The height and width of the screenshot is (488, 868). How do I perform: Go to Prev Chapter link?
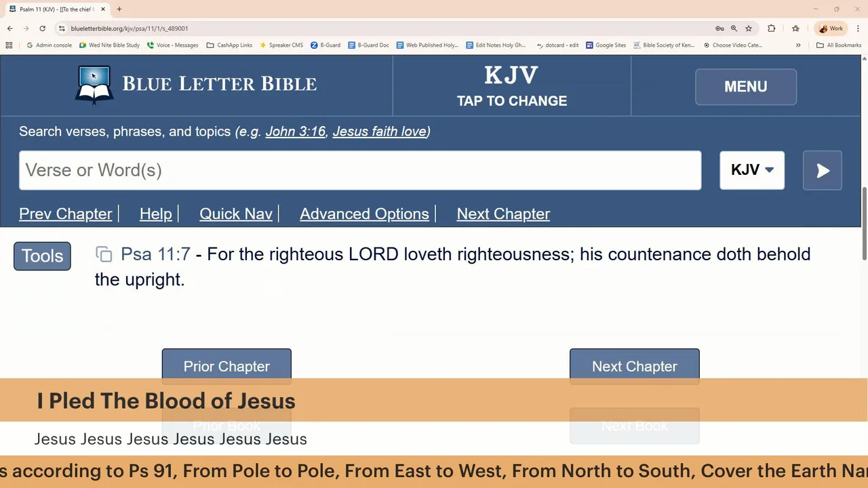coord(66,213)
